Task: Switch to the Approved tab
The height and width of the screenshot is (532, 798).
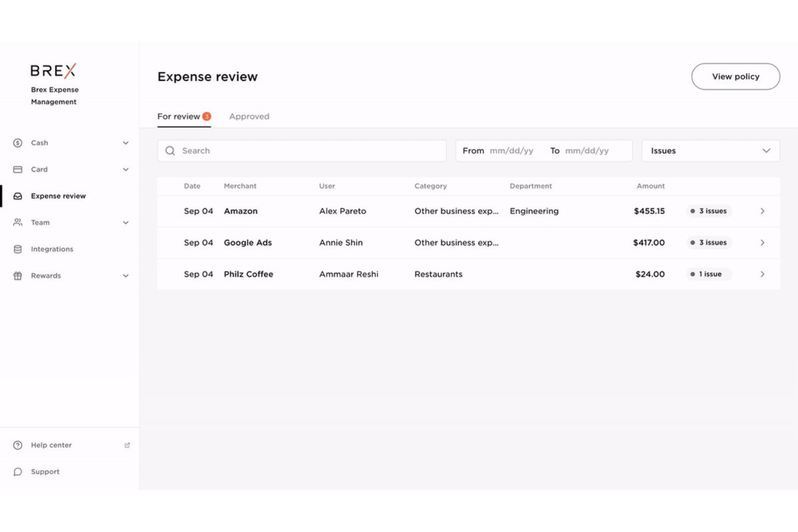Action: (x=249, y=116)
